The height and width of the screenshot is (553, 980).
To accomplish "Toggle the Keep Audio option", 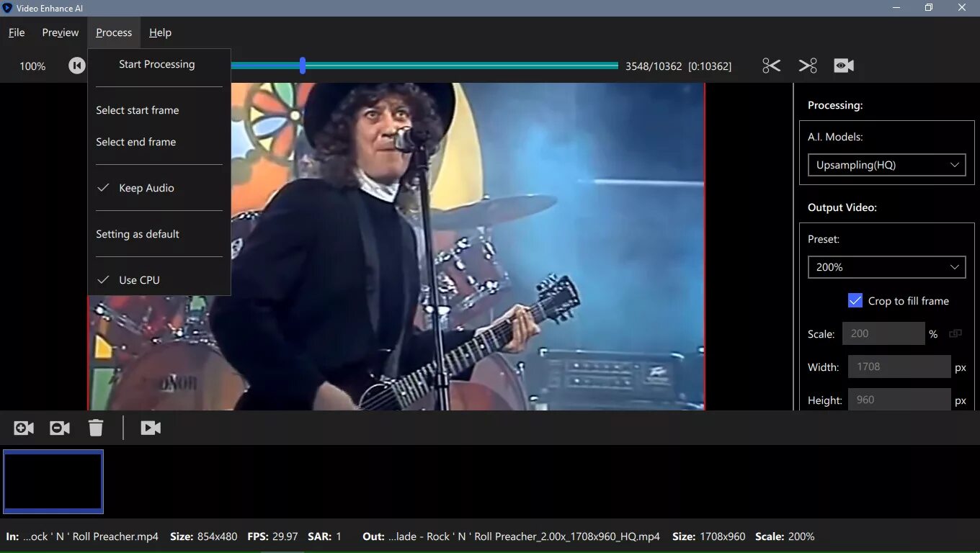I will 159,188.
